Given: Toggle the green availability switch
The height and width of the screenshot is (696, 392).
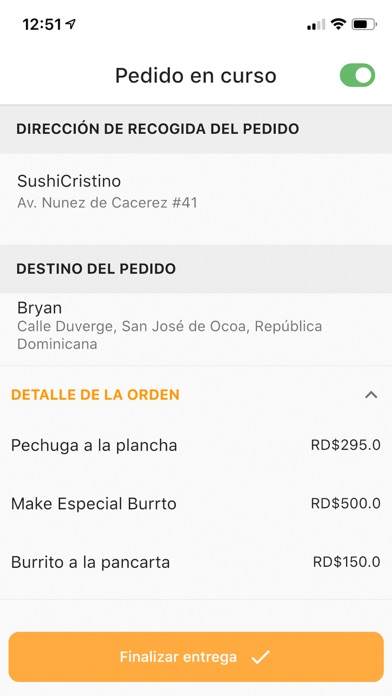Looking at the screenshot, I should click(357, 75).
